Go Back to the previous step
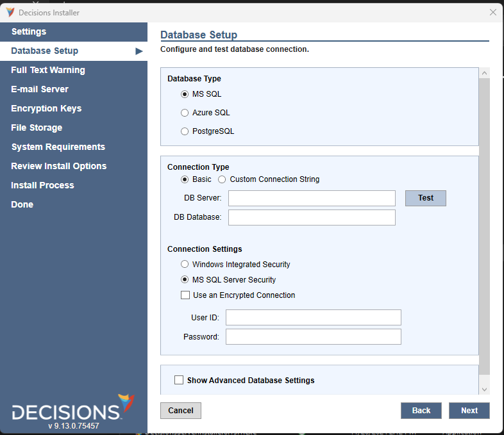Image resolution: width=504 pixels, height=435 pixels. (421, 411)
